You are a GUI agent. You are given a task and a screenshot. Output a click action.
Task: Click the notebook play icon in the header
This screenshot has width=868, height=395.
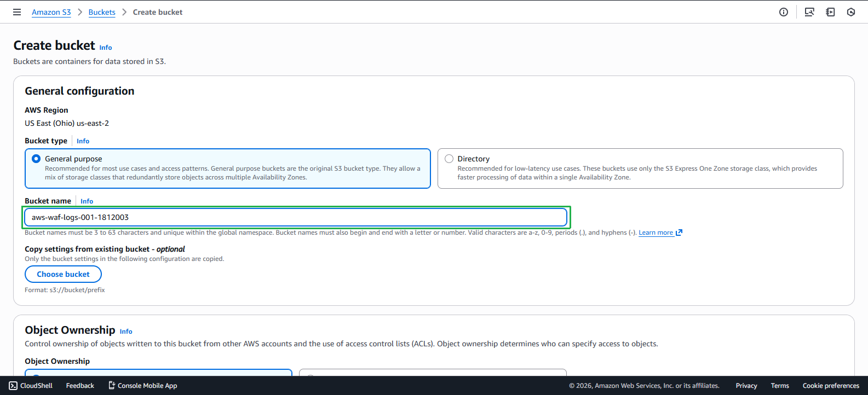(x=830, y=12)
